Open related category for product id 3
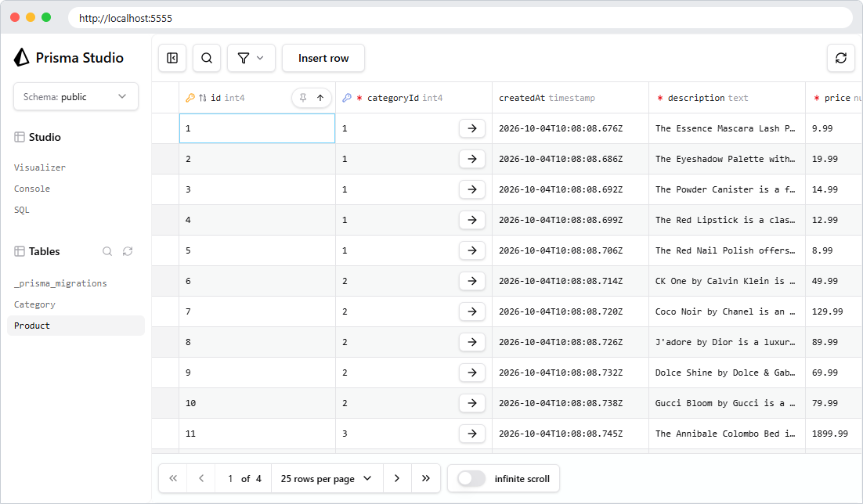Screen dimensions: 863x504 point(472,189)
